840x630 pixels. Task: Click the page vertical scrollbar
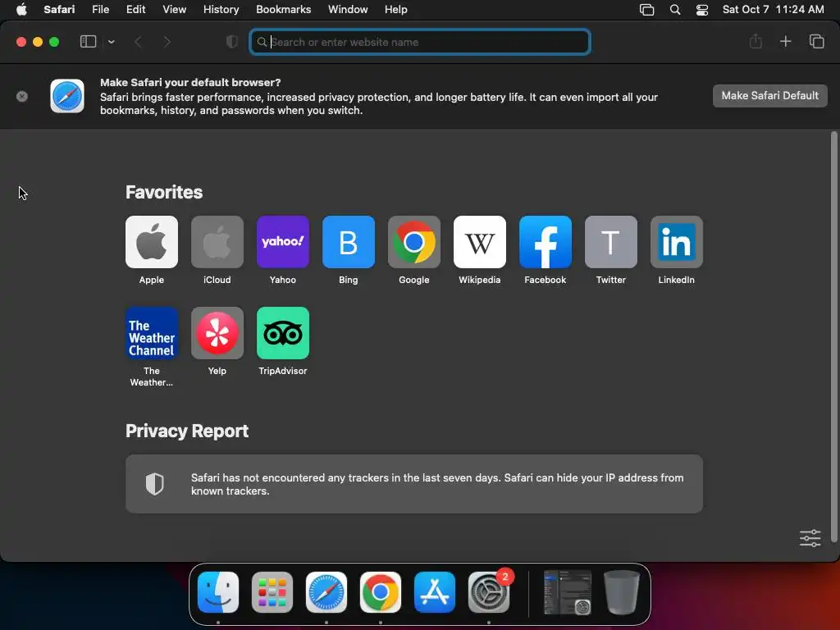pos(833,336)
